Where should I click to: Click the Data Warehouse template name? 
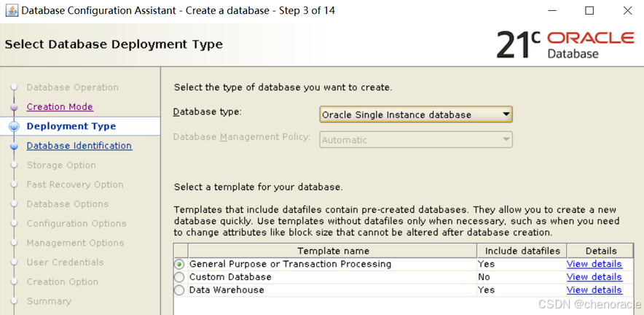[227, 290]
